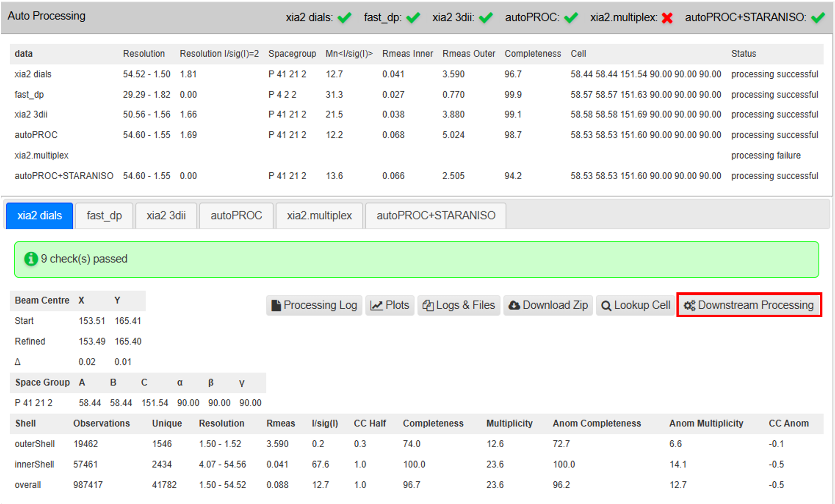
Task: Switch to the xia2 dials tab
Action: (40, 215)
